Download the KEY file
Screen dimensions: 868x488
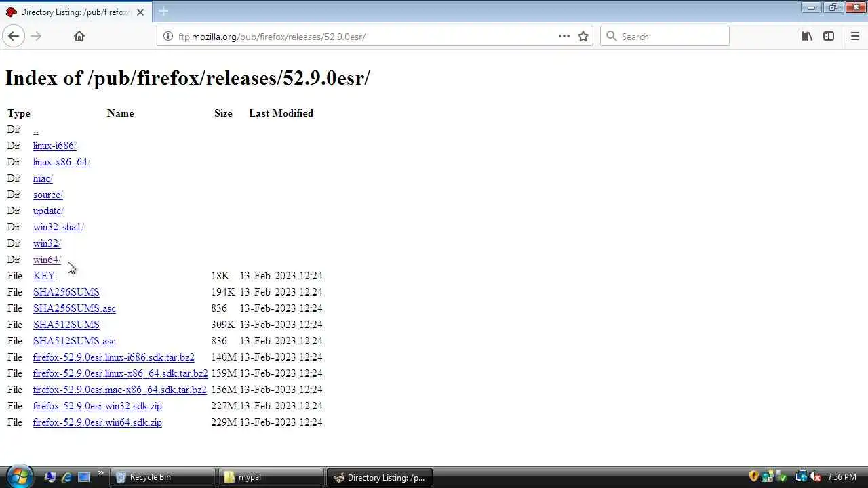pyautogui.click(x=44, y=276)
